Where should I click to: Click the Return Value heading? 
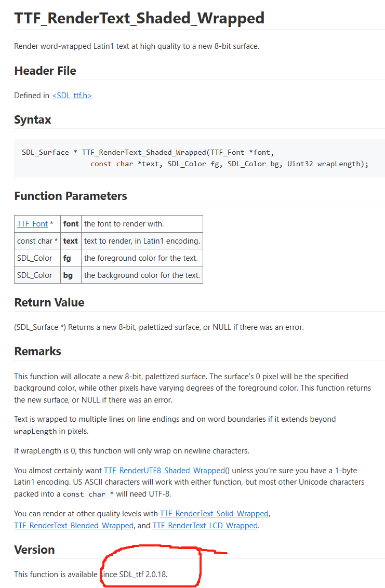click(x=49, y=303)
